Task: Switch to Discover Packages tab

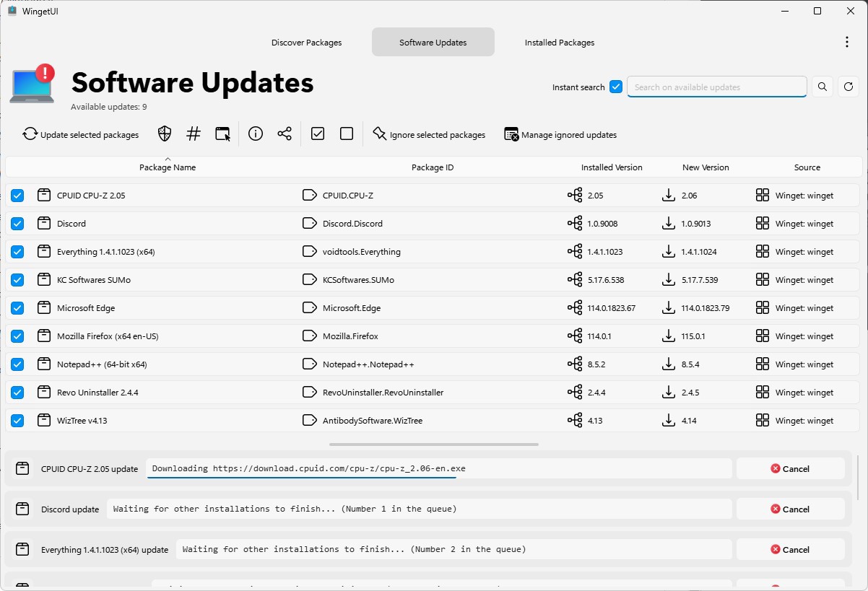Action: point(306,43)
